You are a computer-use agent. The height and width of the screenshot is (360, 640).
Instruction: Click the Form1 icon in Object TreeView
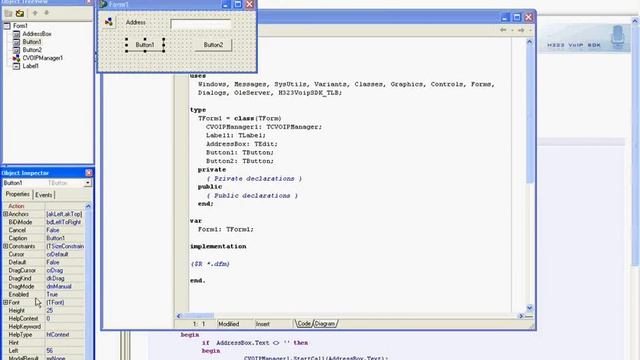[7, 26]
